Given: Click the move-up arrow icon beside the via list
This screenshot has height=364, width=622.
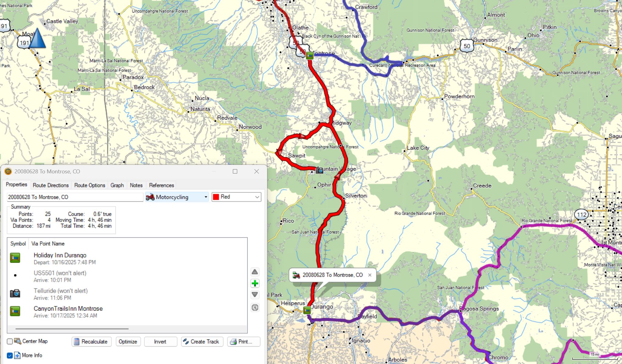Looking at the screenshot, I should click(x=255, y=272).
